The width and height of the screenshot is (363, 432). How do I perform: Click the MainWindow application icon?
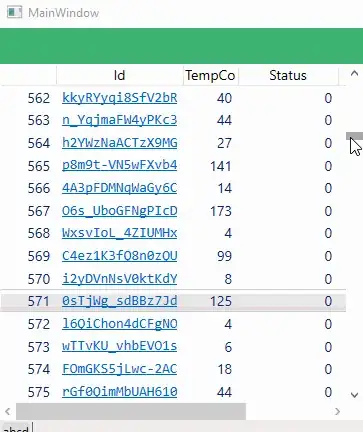coord(15,13)
